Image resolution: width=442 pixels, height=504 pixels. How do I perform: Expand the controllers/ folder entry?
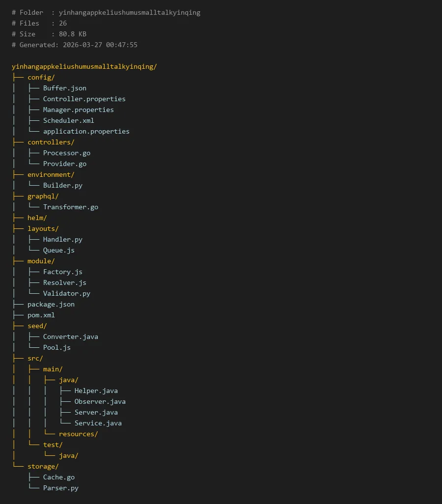click(51, 142)
